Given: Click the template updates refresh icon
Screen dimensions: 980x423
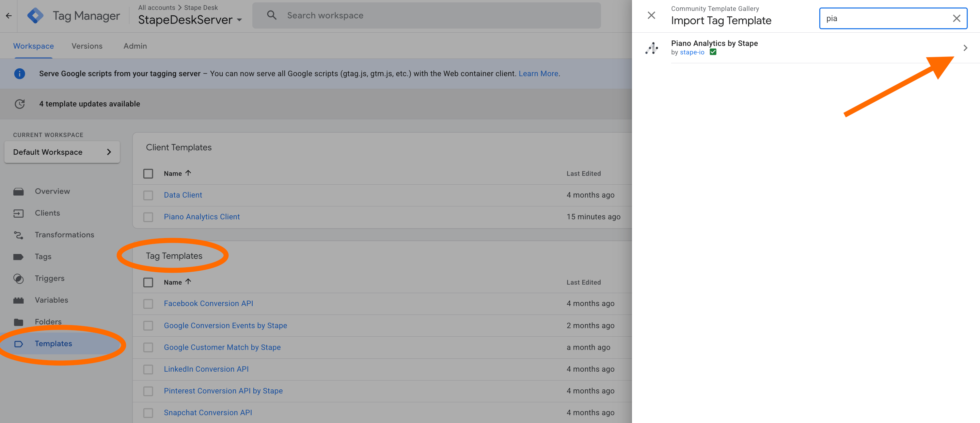Looking at the screenshot, I should coord(20,104).
